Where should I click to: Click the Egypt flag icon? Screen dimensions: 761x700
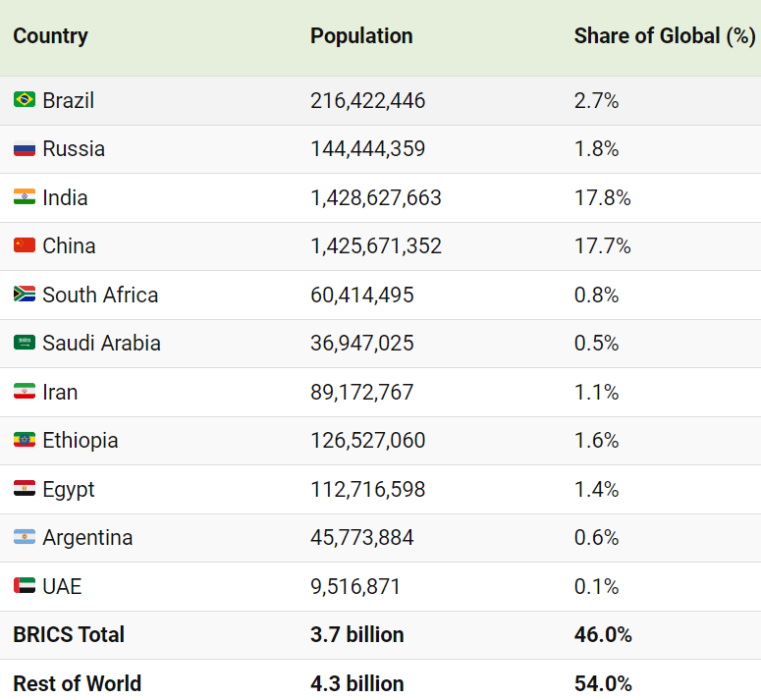tap(25, 489)
